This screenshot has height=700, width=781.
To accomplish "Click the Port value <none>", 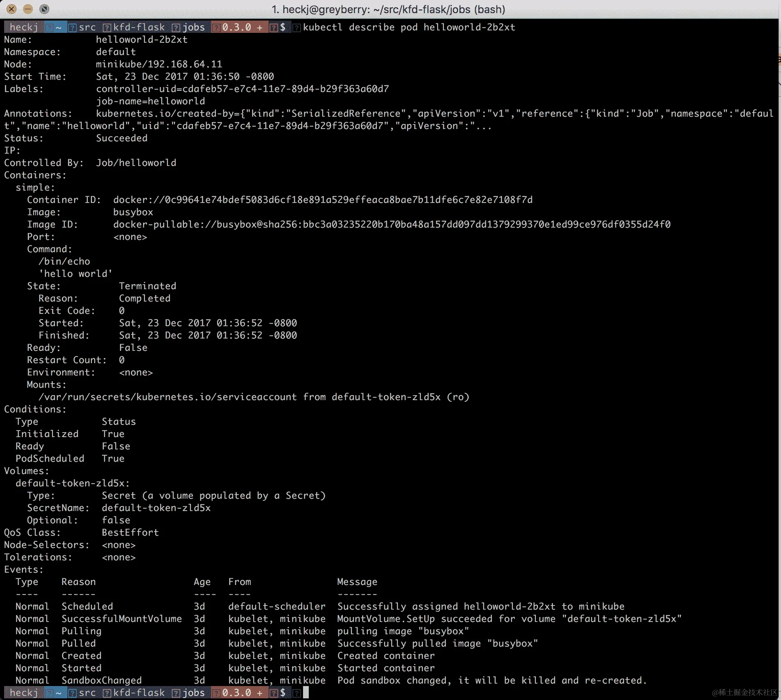I will click(130, 237).
